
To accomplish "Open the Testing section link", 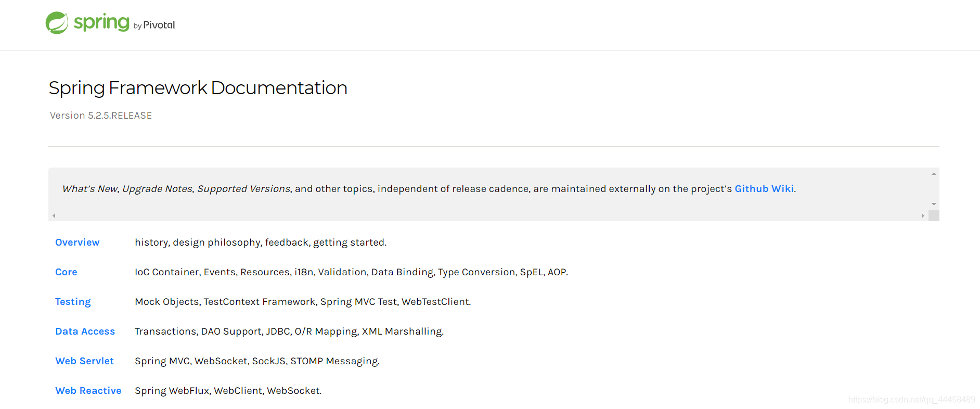I will click(x=73, y=302).
